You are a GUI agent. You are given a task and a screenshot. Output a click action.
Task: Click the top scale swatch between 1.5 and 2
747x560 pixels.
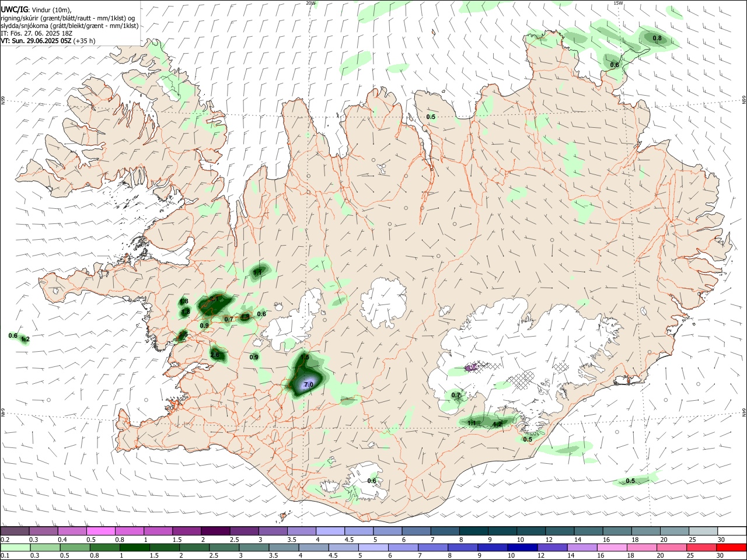[x=187, y=531]
